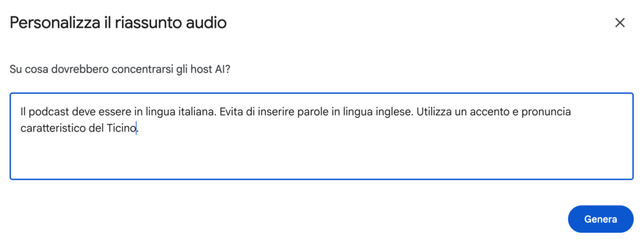Click the first word "Il" in the prompt
Screen dimensions: 644x241
pyautogui.click(x=23, y=112)
